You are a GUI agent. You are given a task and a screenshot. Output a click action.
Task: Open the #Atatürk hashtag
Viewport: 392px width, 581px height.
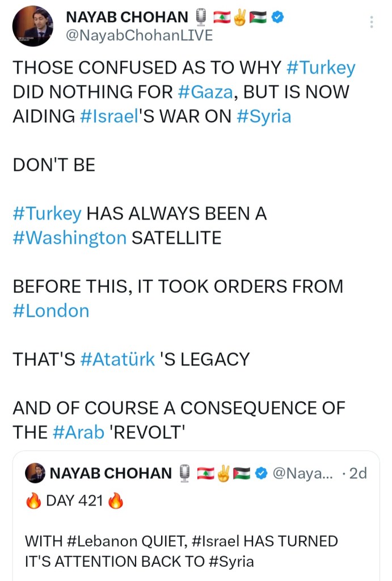(117, 359)
